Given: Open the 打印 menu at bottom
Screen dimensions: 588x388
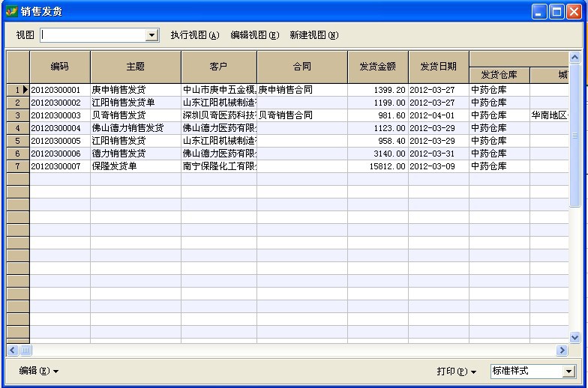Looking at the screenshot, I should tap(457, 372).
